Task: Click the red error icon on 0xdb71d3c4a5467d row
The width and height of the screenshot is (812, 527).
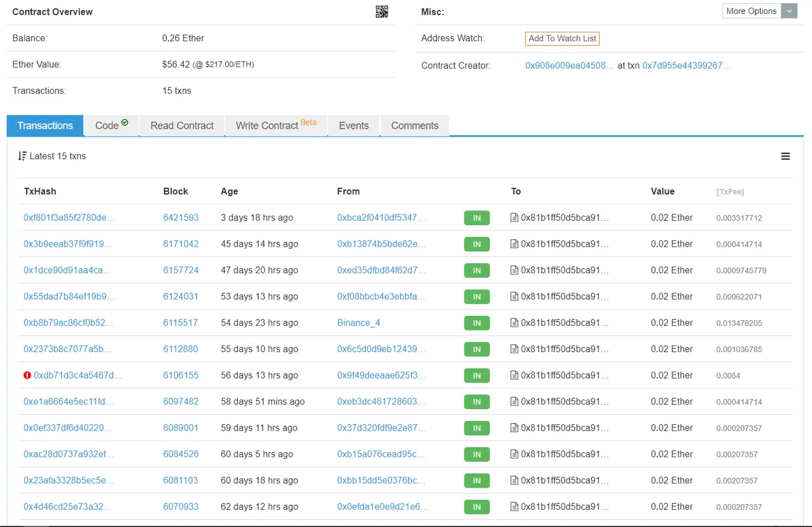Action: [x=27, y=375]
